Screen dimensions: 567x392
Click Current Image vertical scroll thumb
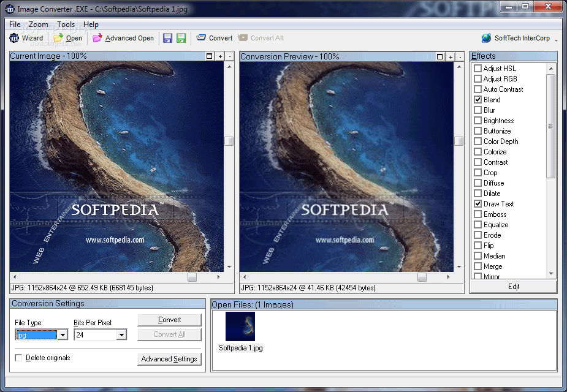click(x=229, y=141)
